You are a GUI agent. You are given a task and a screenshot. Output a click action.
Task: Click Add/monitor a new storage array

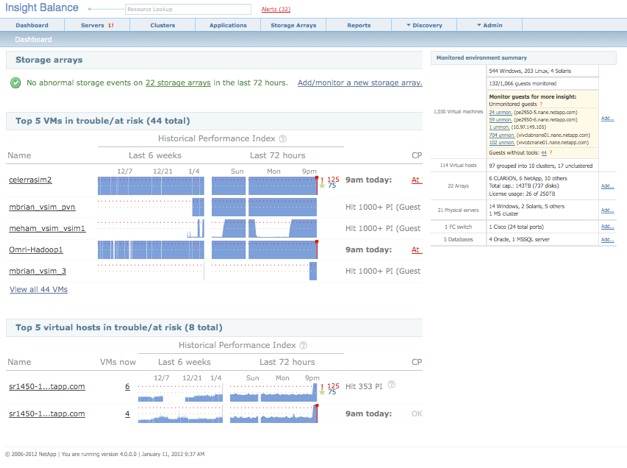(x=360, y=83)
